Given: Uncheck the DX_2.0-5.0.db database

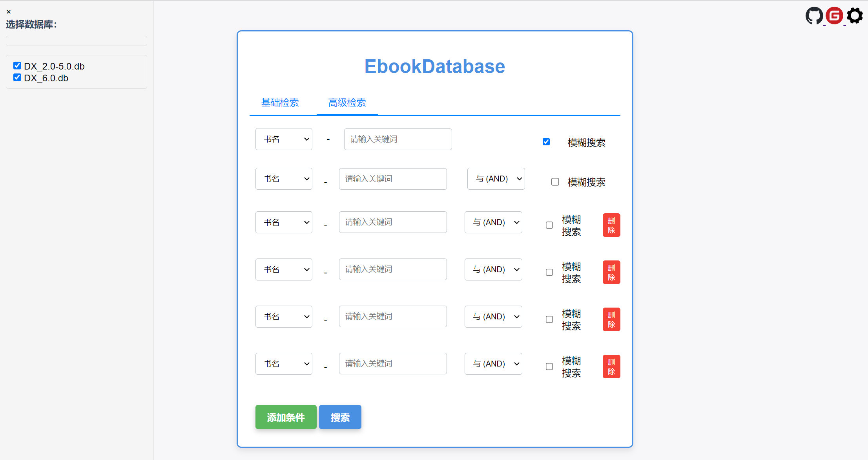Looking at the screenshot, I should (x=17, y=66).
